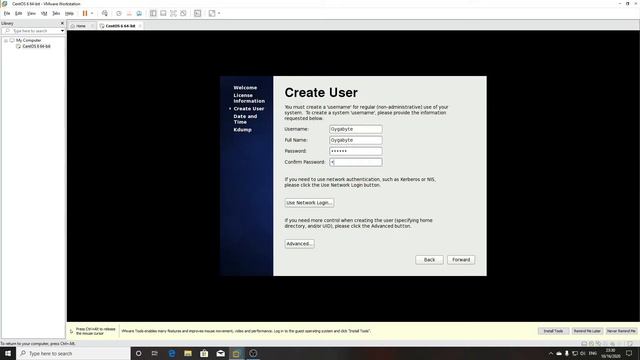Open the Edit menu
This screenshot has height=360, width=640.
19,13
